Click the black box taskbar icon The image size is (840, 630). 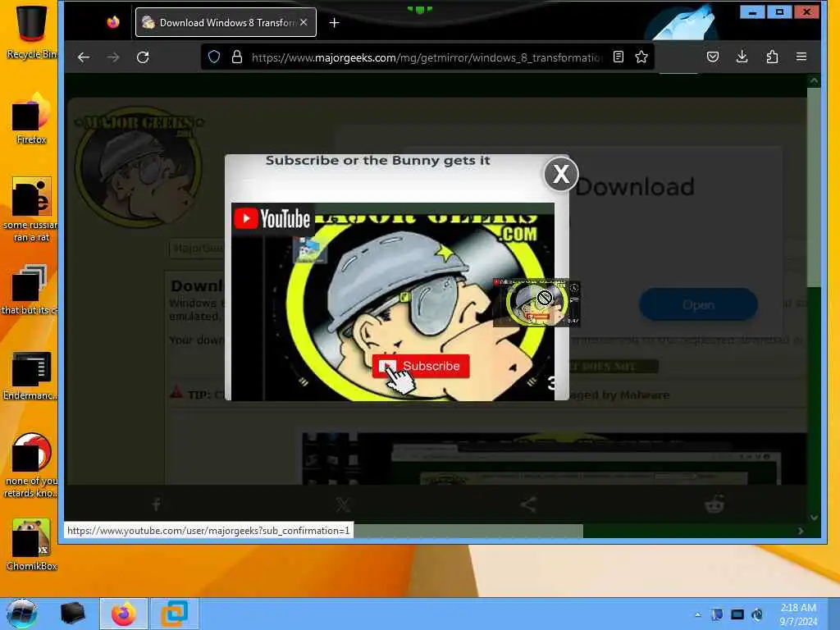(x=72, y=614)
